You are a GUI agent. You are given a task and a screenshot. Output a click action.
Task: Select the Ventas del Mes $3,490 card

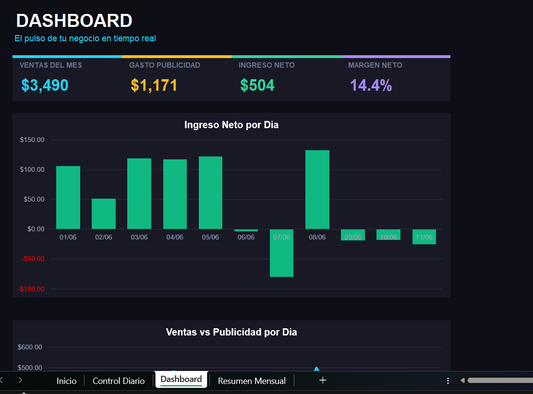click(67, 80)
